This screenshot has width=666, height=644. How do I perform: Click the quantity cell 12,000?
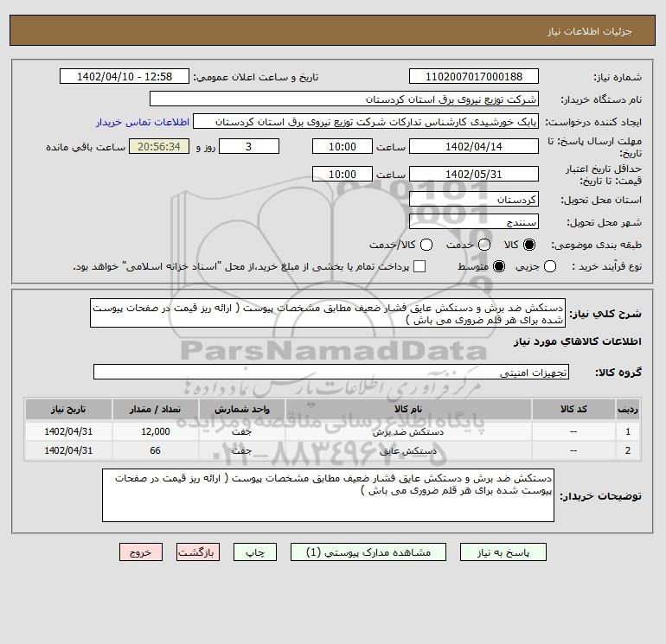click(155, 431)
